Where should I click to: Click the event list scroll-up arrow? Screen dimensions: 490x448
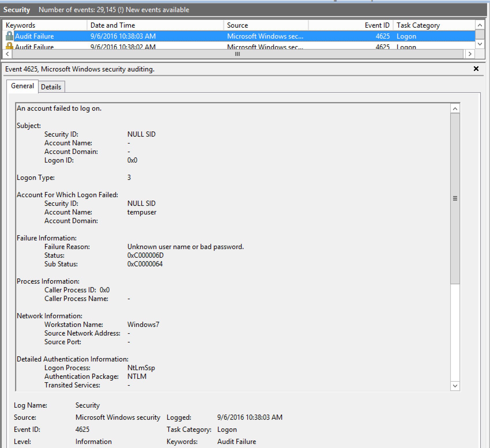480,25
